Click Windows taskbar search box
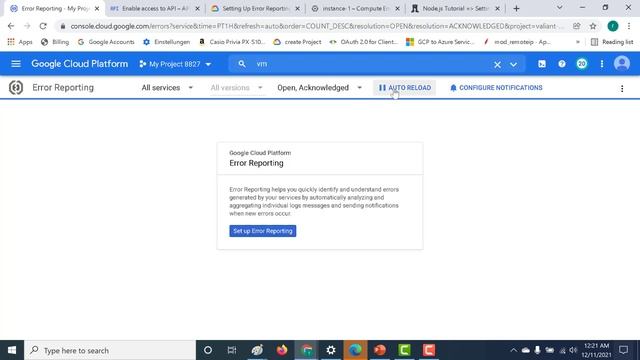Viewport: 640px width, 360px height. tap(110, 350)
